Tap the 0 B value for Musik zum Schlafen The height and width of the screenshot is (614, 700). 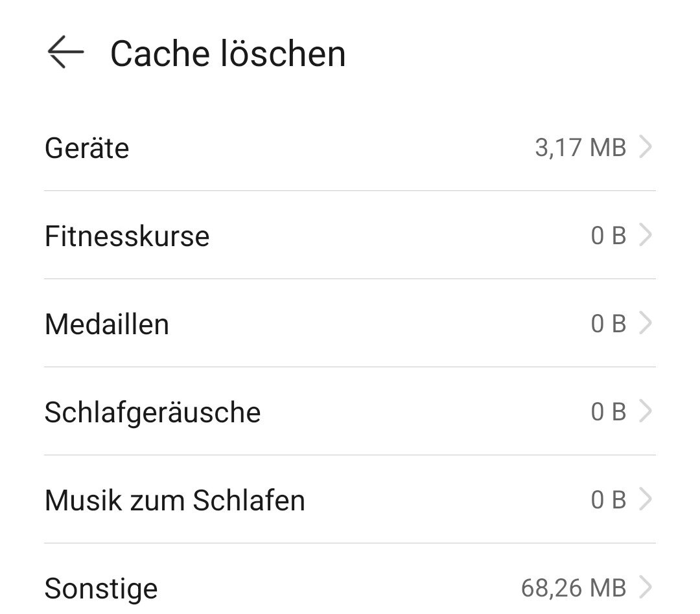click(609, 500)
